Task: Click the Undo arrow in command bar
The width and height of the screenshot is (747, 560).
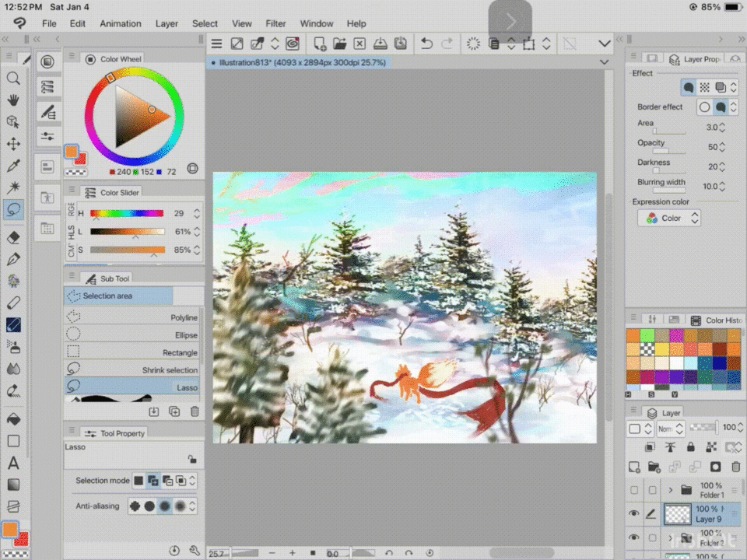Action: [x=426, y=44]
